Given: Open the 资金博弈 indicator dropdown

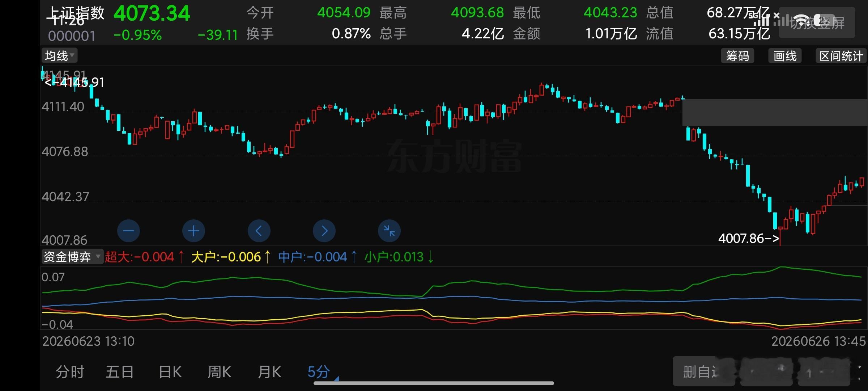Looking at the screenshot, I should pos(73,257).
